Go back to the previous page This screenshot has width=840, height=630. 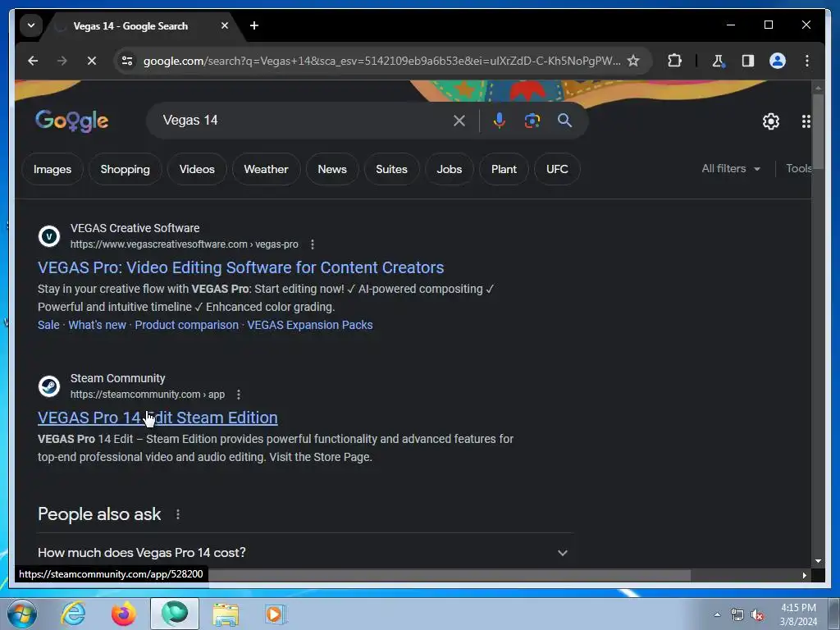[33, 61]
